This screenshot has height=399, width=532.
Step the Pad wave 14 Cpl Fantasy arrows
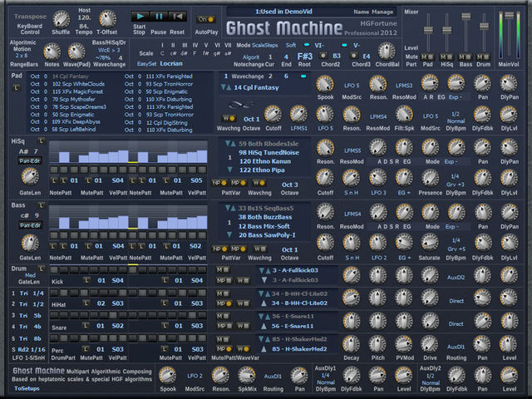[x=226, y=87]
